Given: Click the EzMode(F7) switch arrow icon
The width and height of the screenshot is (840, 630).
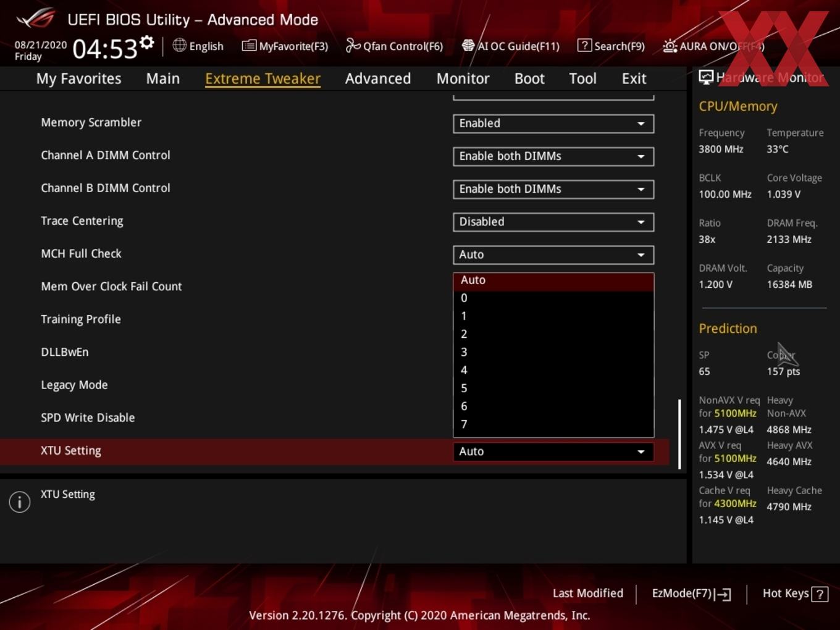Looking at the screenshot, I should click(723, 594).
